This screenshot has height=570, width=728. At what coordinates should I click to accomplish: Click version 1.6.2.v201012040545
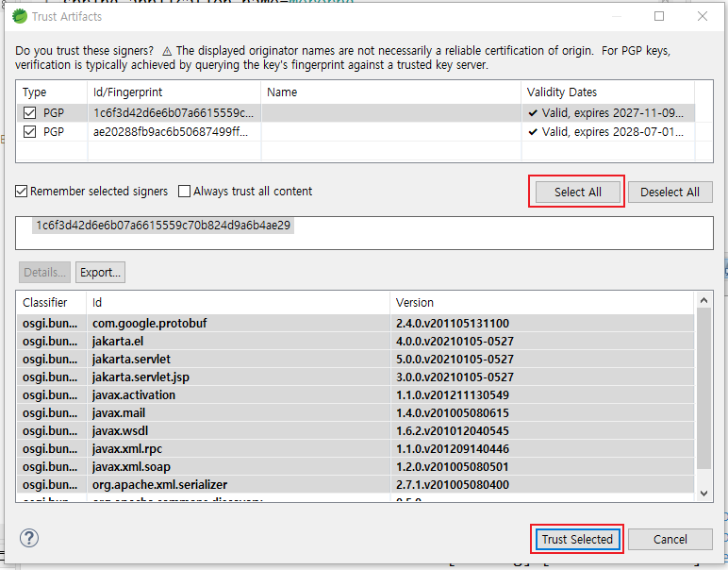click(453, 430)
